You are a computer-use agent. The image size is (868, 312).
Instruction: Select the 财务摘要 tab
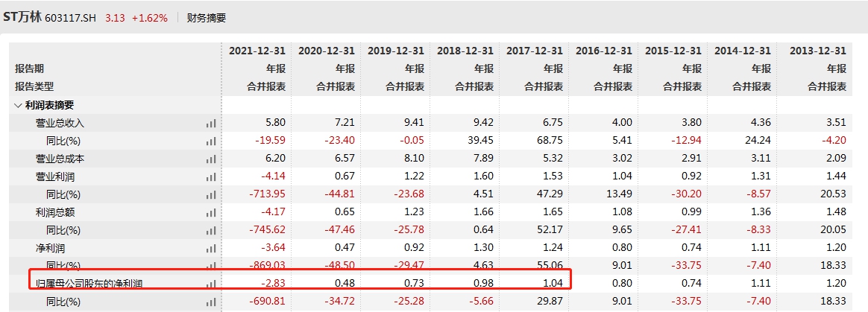(x=207, y=17)
